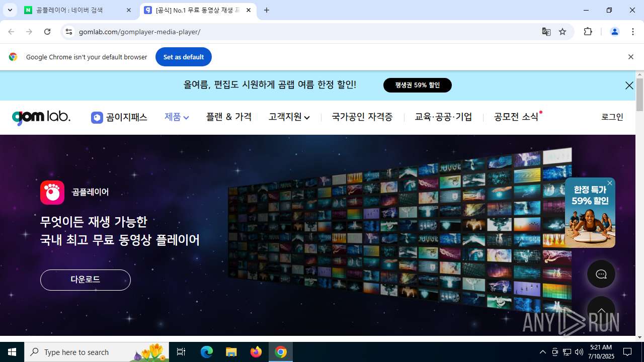Translate this page icon
The height and width of the screenshot is (362, 644).
(x=546, y=32)
